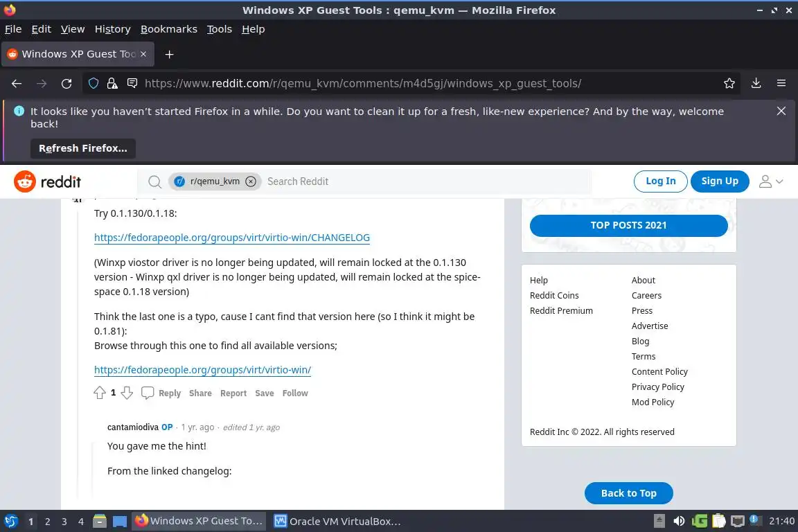Open the Terms link
798x532 pixels.
pos(644,356)
